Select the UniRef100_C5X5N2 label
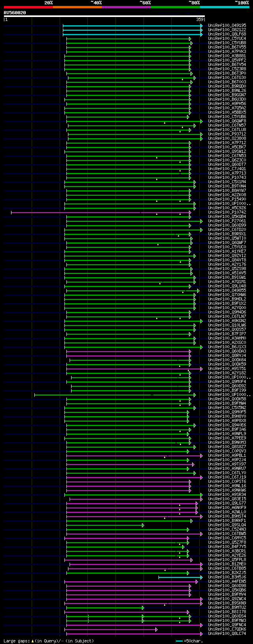 point(227,407)
